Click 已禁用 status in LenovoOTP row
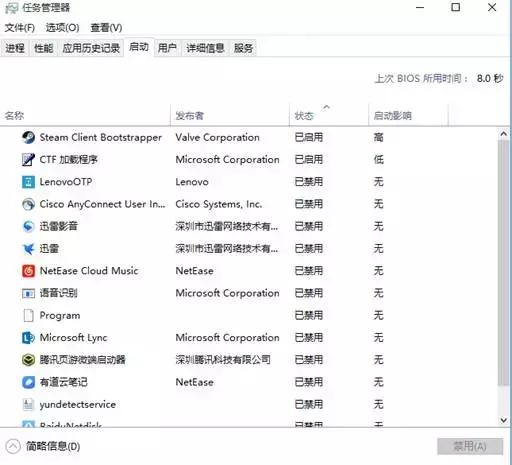 309,182
